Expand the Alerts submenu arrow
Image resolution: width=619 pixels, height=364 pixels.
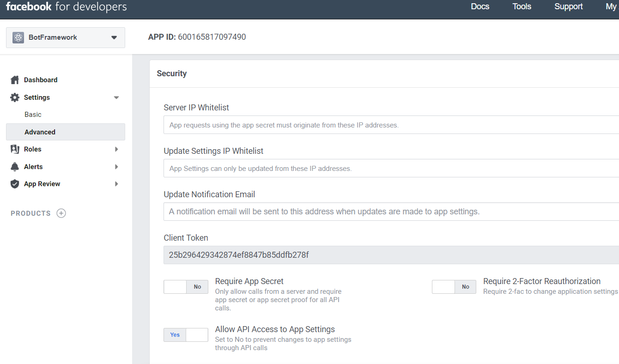pyautogui.click(x=116, y=167)
